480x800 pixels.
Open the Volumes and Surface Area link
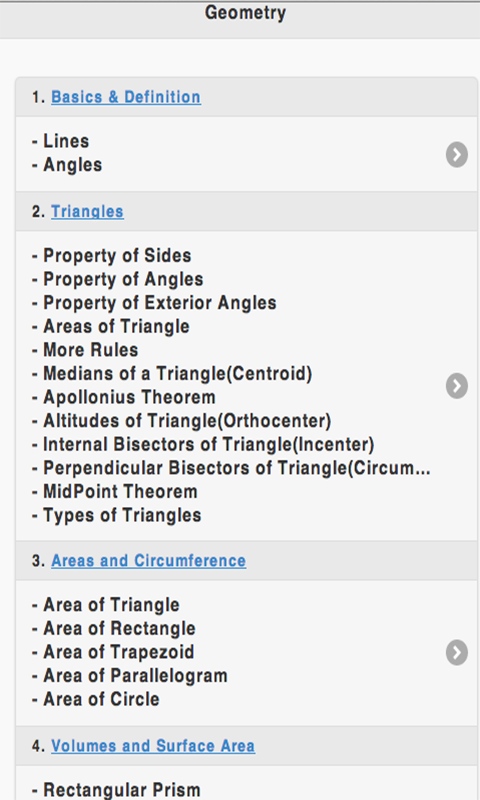(x=153, y=746)
